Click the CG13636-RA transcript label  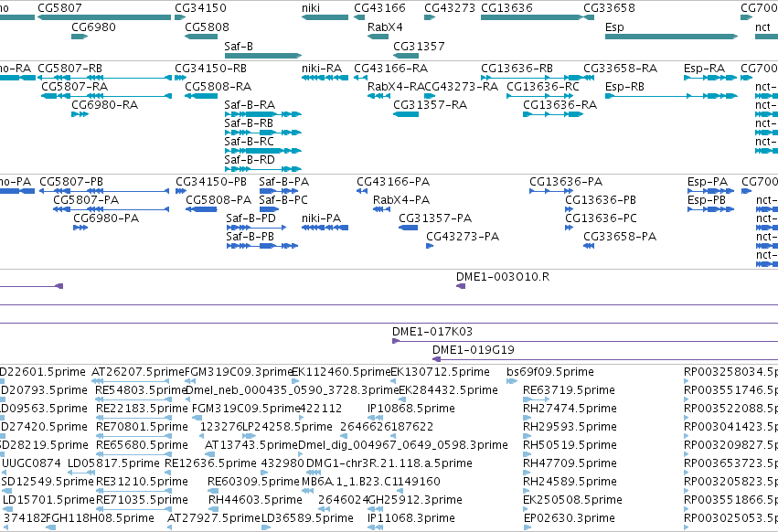[x=560, y=105]
